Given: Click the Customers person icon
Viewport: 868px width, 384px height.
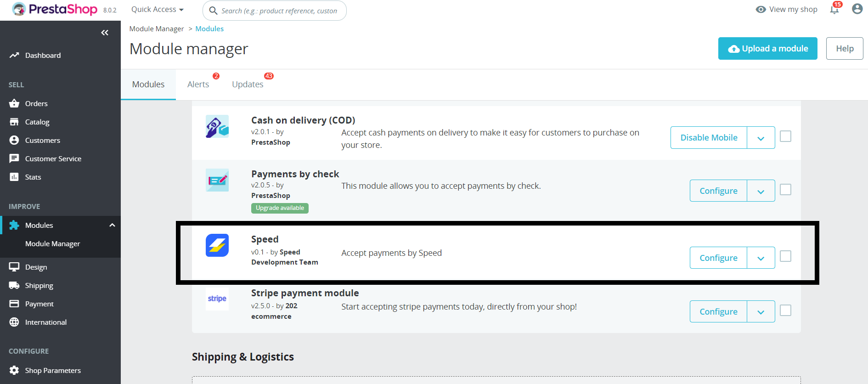Looking at the screenshot, I should [x=14, y=140].
